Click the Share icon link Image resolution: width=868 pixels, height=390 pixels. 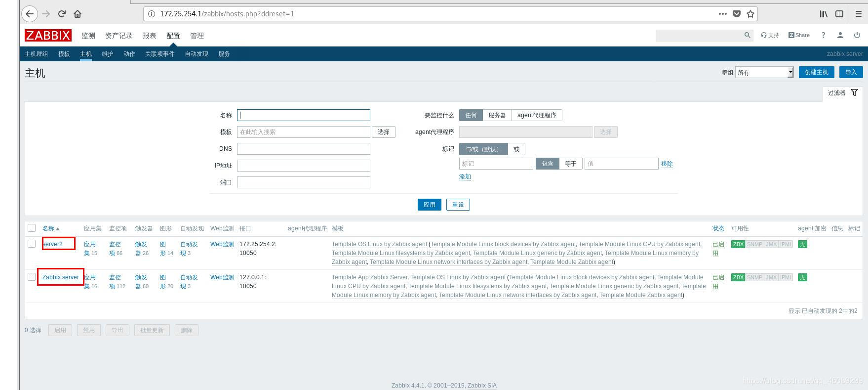pos(799,35)
